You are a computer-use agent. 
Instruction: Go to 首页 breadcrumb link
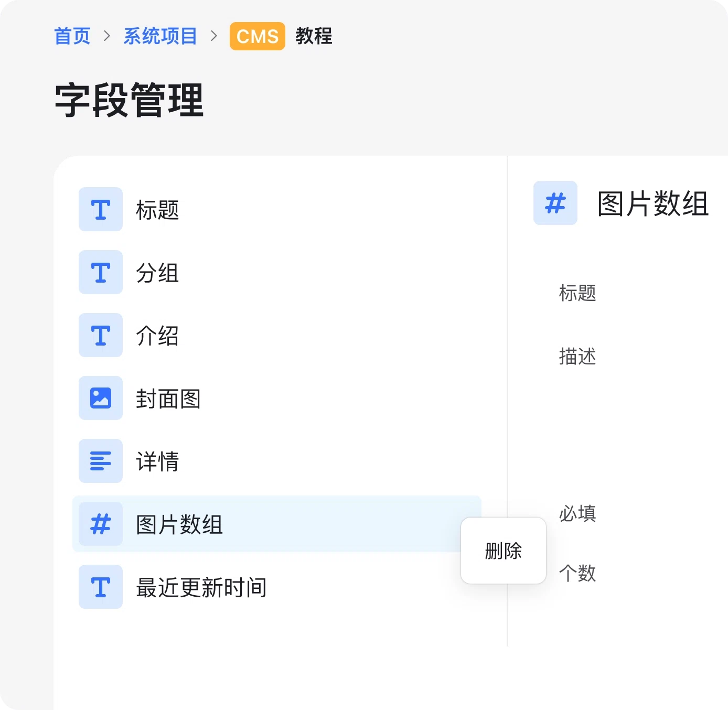(x=72, y=36)
